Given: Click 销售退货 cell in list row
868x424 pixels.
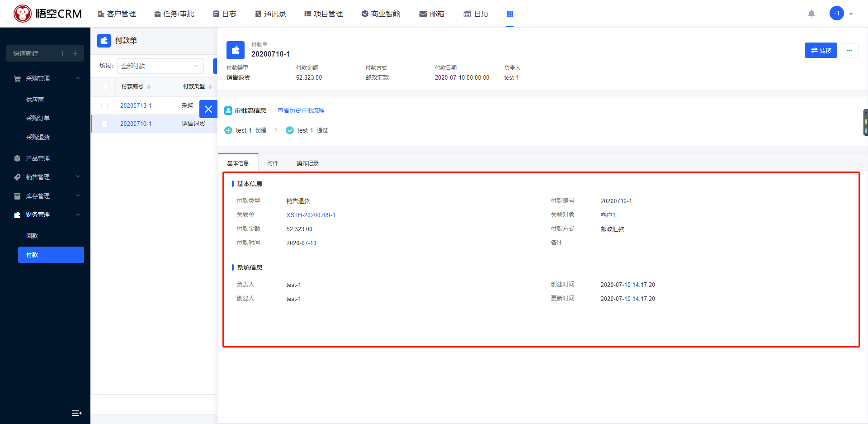Looking at the screenshot, I should coord(193,124).
